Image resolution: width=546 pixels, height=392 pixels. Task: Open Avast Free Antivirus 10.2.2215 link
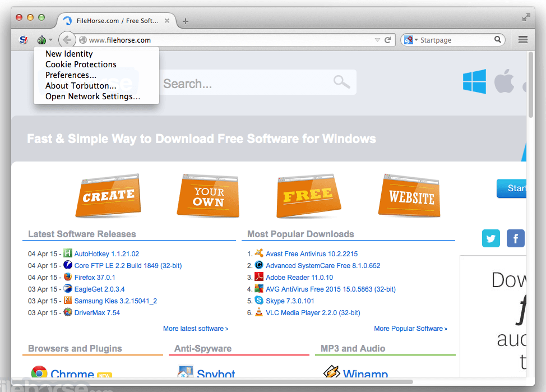(x=312, y=254)
